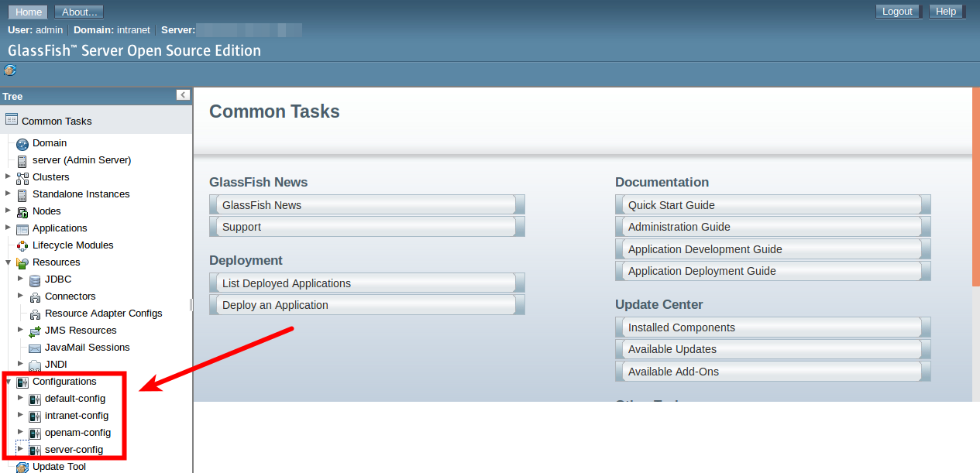980x473 pixels.
Task: Click the Lifecycle Modules icon
Action: (x=22, y=246)
